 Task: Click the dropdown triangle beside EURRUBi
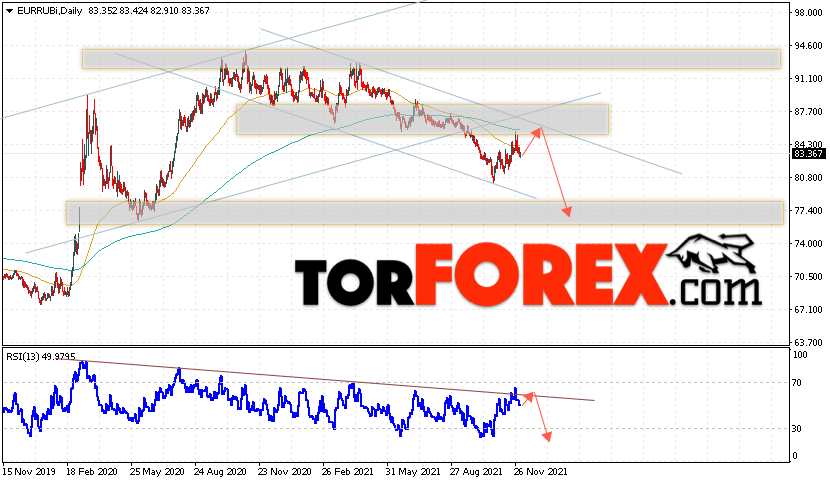coord(10,11)
